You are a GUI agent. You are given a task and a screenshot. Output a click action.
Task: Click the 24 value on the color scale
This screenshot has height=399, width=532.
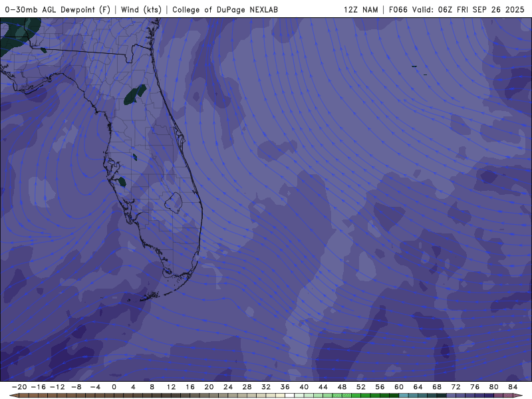(228, 387)
